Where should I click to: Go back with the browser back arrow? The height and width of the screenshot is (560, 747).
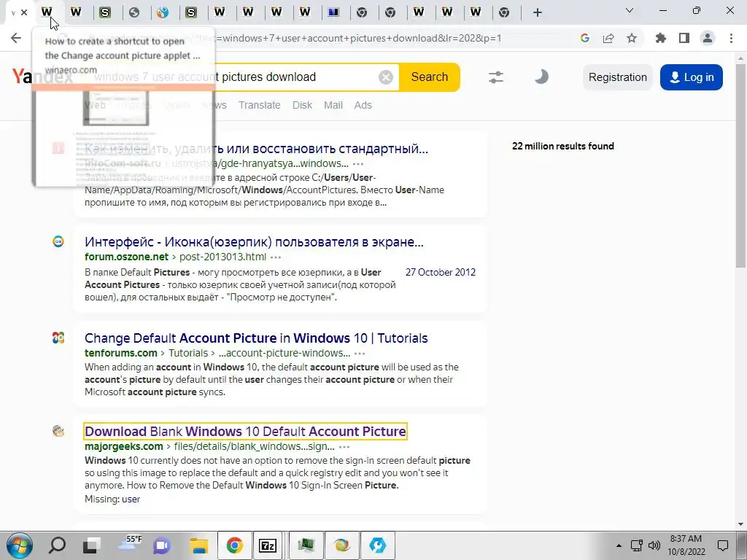(16, 38)
